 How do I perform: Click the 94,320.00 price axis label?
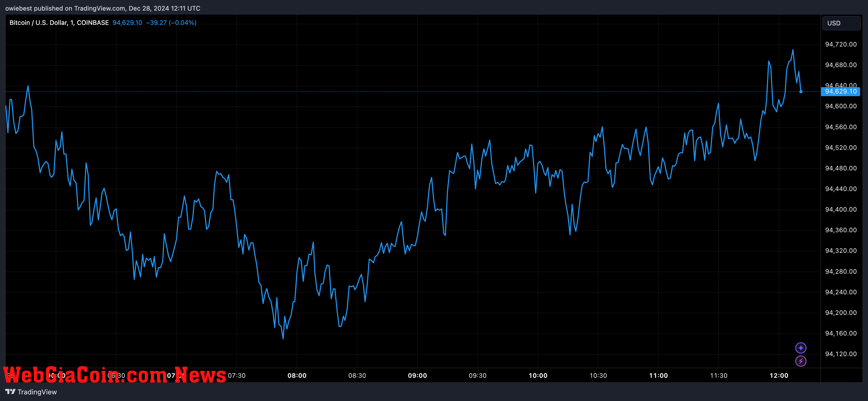(x=841, y=250)
